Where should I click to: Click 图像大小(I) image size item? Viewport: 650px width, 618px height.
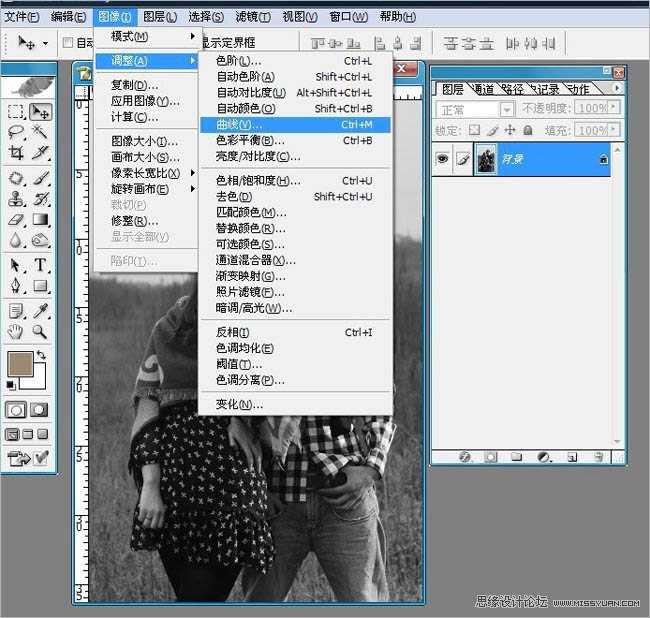(x=147, y=141)
